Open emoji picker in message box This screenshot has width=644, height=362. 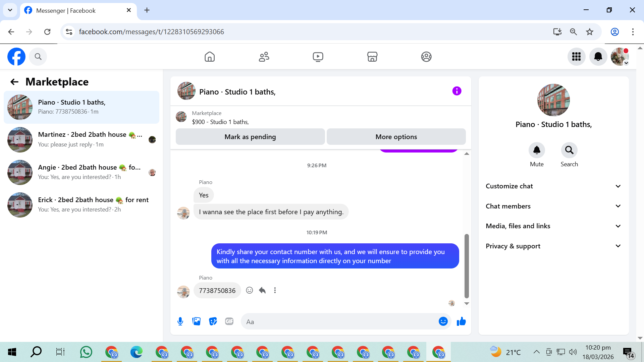(443, 321)
